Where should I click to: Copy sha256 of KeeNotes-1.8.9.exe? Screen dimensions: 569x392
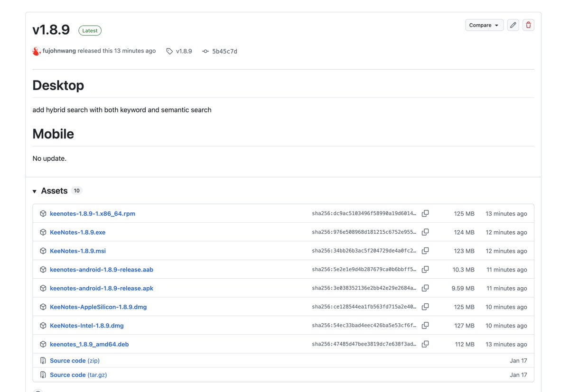425,232
